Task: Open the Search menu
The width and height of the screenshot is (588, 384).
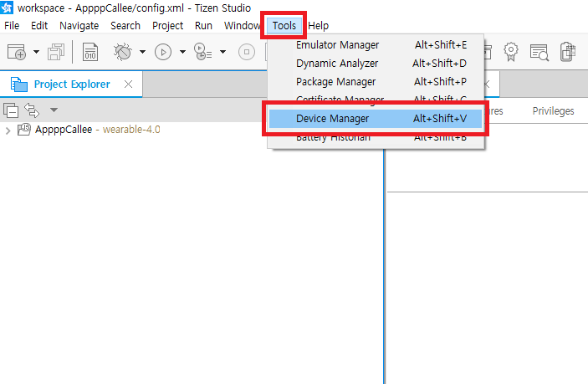Action: (x=125, y=25)
